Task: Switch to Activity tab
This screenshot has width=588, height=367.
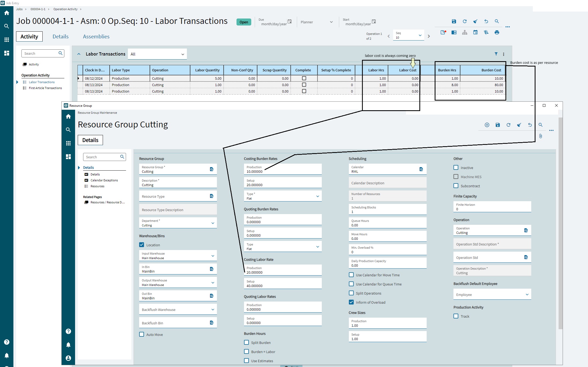Action: click(x=29, y=36)
